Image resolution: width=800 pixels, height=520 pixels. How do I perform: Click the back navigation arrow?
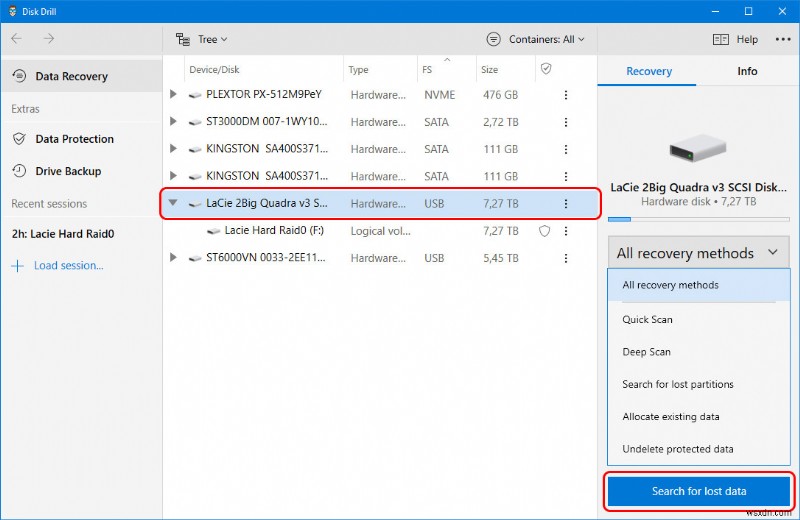[16, 39]
